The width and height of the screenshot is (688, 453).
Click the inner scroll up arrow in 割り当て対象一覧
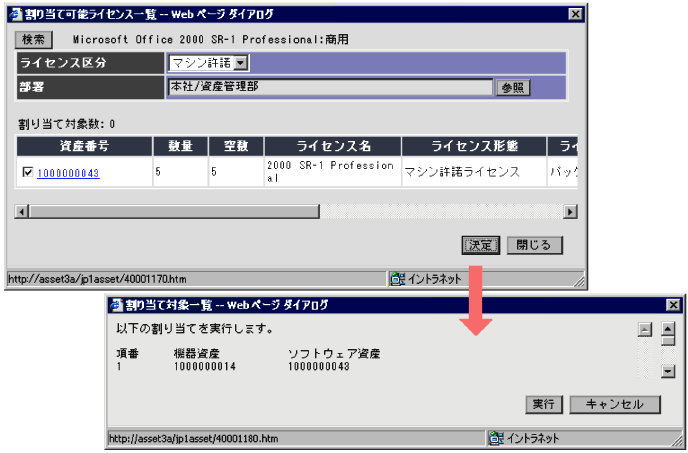point(645,329)
